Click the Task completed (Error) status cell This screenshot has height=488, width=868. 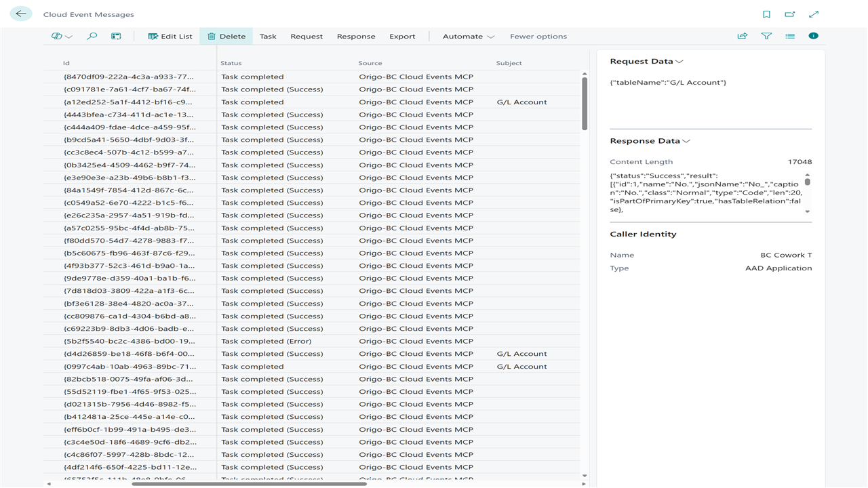click(x=267, y=342)
